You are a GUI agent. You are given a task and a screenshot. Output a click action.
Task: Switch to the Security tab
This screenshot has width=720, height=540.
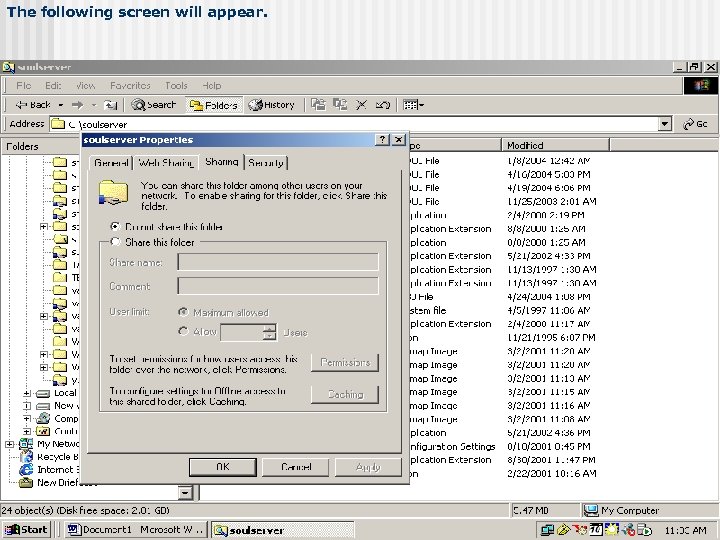(266, 162)
